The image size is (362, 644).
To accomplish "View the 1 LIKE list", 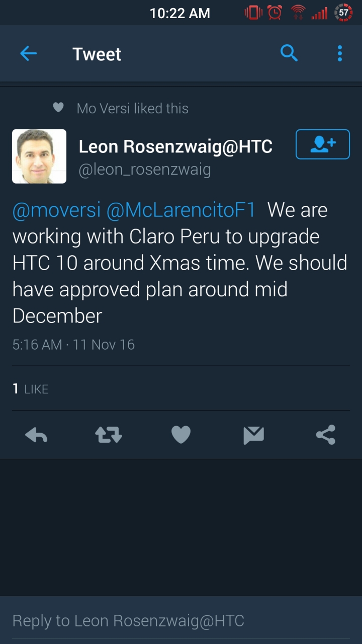I will point(31,388).
